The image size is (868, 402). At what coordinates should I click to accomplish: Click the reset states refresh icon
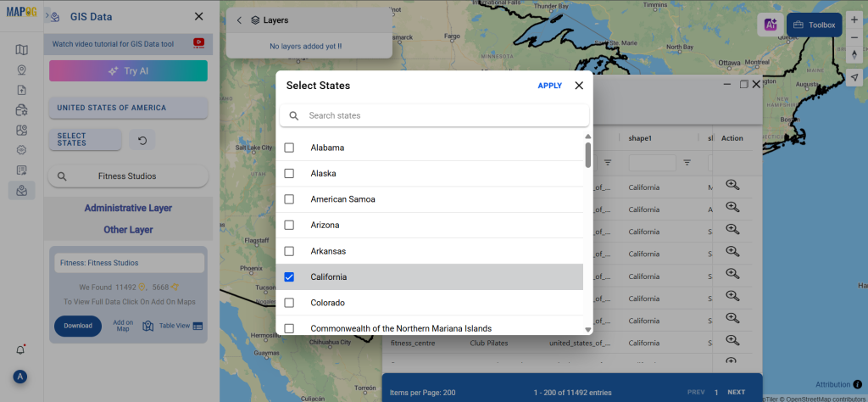point(142,140)
